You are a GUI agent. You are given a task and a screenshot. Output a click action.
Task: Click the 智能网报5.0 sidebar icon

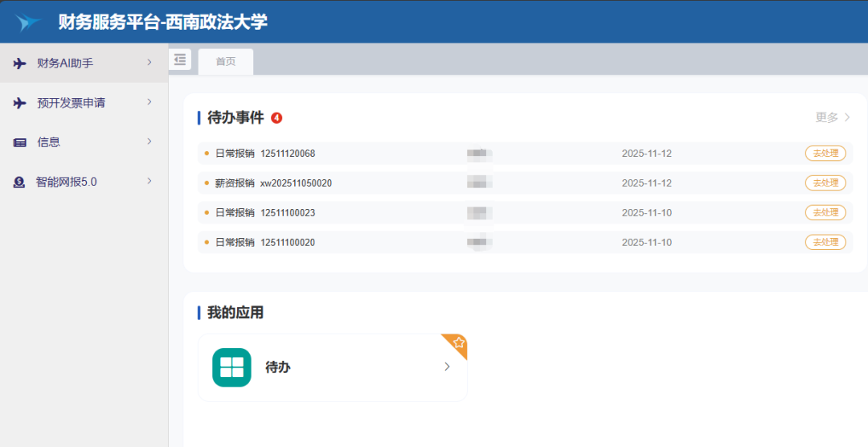[x=19, y=182]
